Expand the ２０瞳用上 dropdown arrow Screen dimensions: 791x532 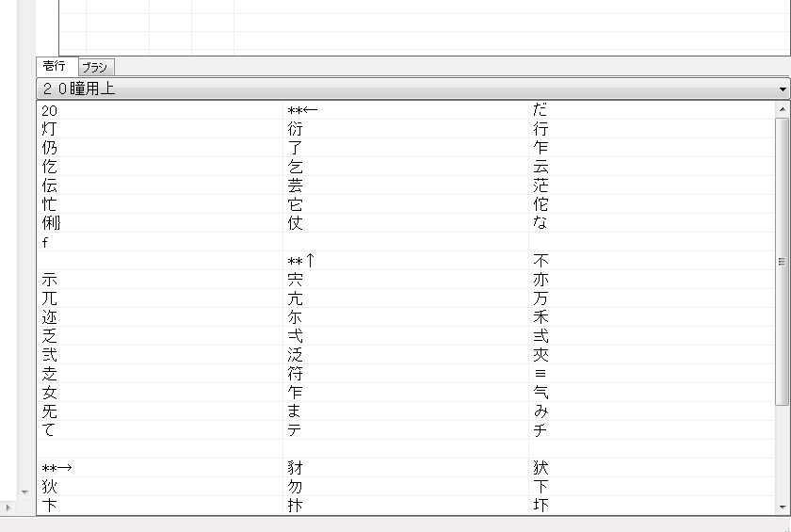(x=783, y=89)
